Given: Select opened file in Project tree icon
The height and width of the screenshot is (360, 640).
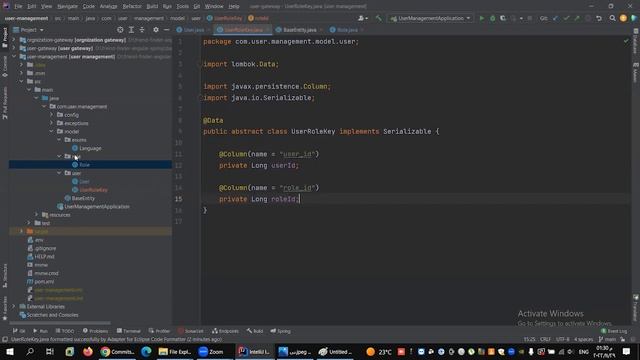Looking at the screenshot, I should click(x=120, y=30).
